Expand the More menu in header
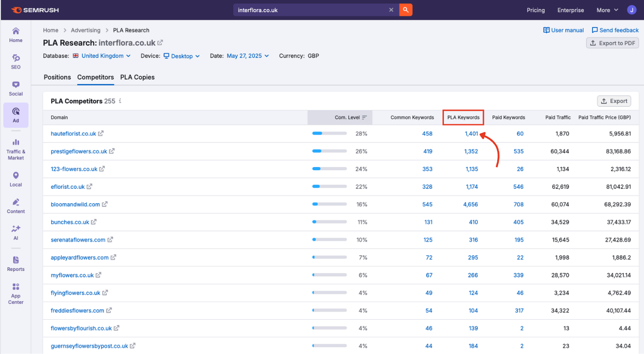 607,10
